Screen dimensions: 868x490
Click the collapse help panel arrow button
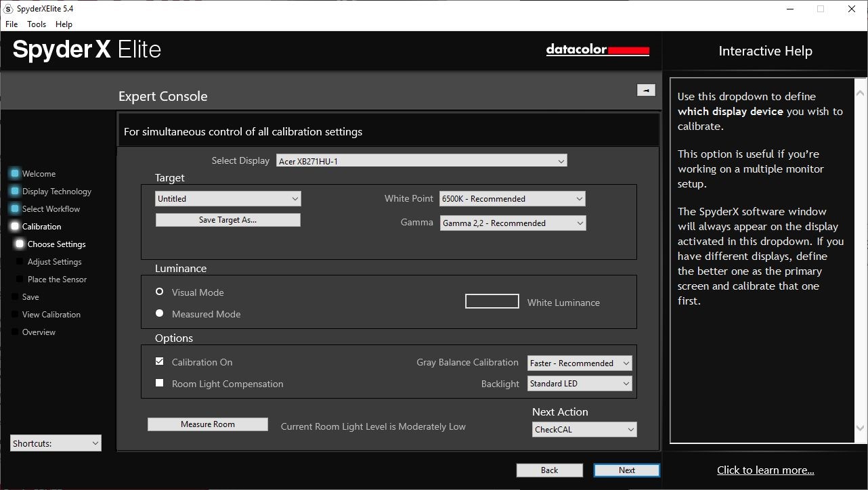point(646,90)
